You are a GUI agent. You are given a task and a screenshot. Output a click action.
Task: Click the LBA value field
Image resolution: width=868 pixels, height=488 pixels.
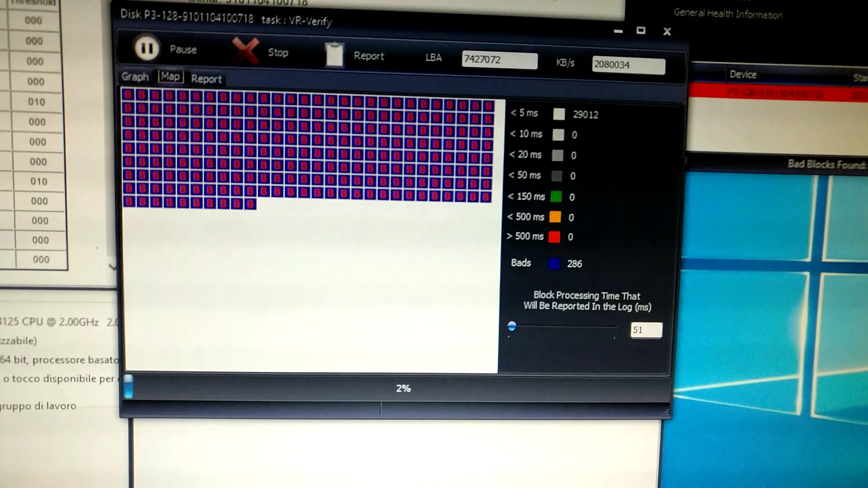click(499, 60)
